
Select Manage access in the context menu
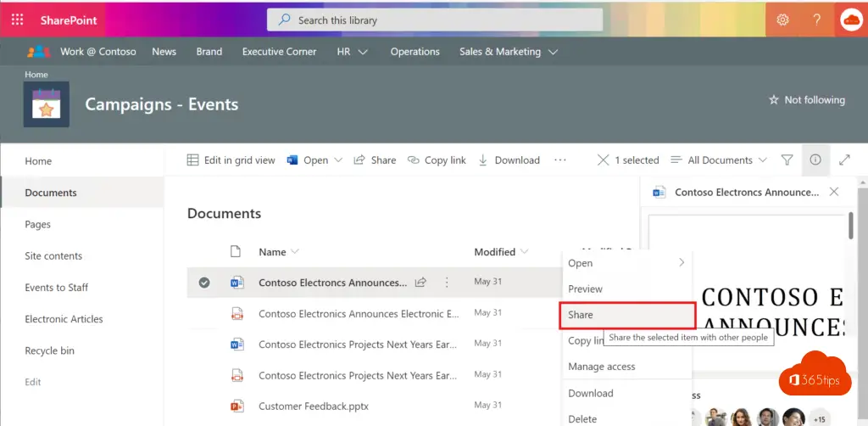click(626, 367)
